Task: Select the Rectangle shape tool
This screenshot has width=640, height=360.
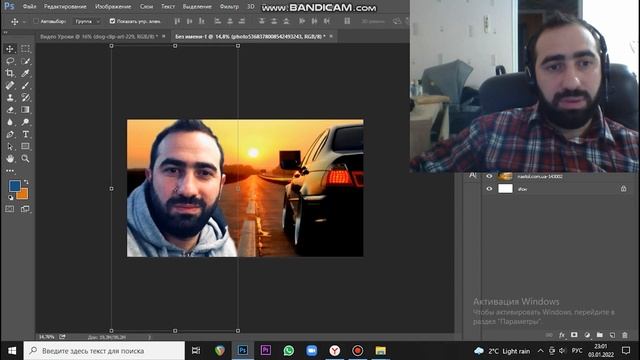Action: [x=25, y=147]
